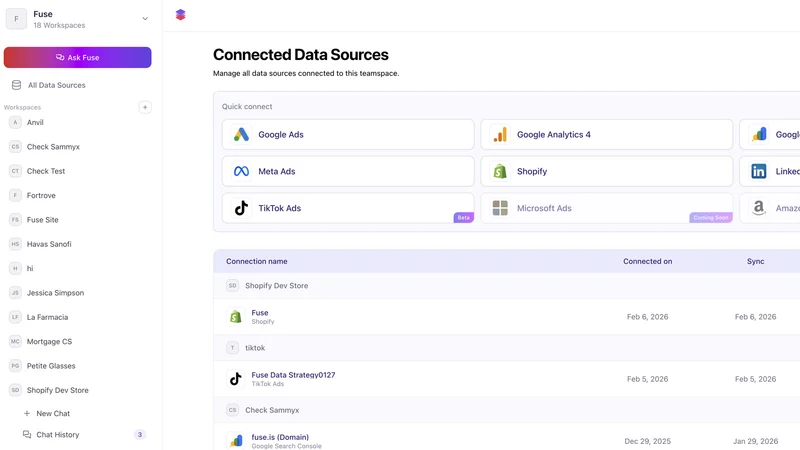The width and height of the screenshot is (800, 450).
Task: Click the Fuse stacked layers logo
Action: pos(181,15)
